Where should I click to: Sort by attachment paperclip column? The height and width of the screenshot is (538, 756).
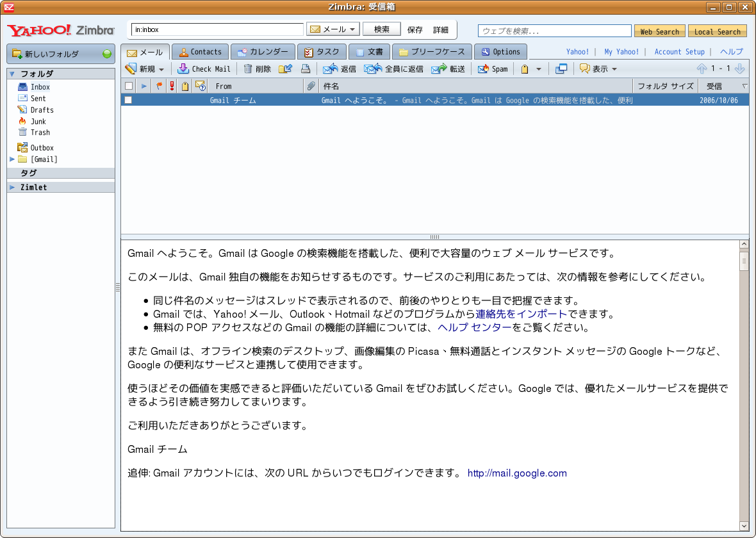tap(311, 86)
